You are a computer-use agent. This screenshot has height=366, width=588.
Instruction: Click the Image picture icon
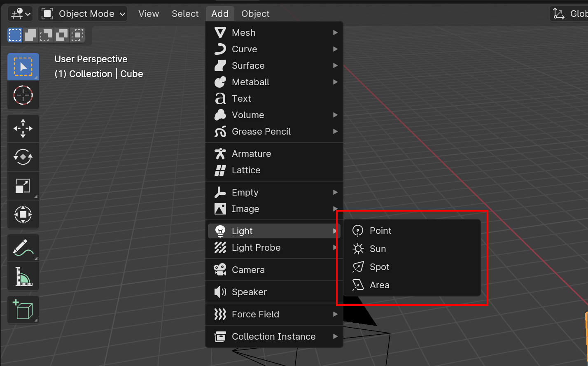[x=220, y=209]
